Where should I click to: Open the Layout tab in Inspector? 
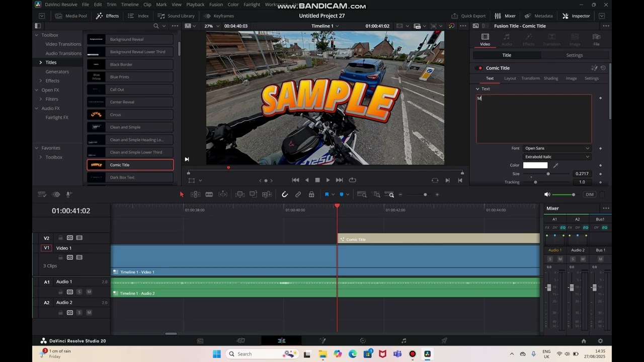click(510, 78)
